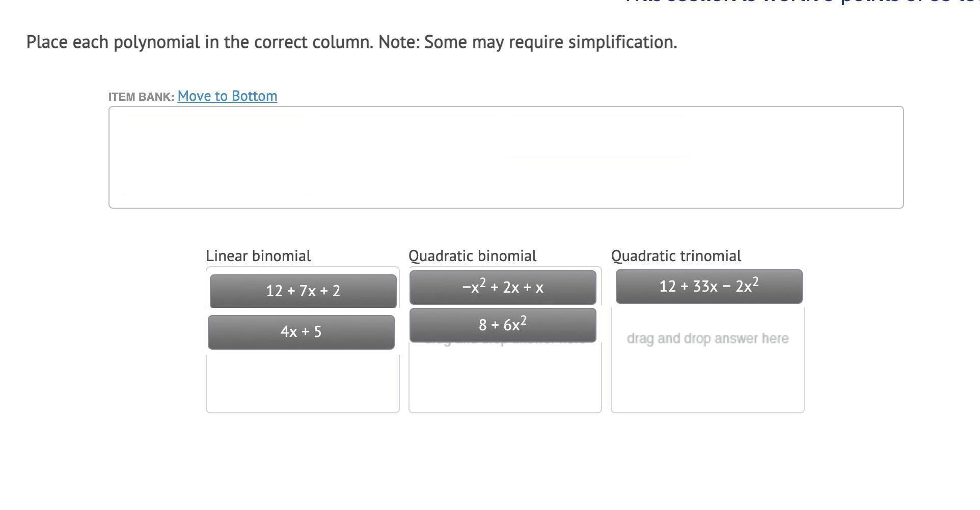The image size is (980, 510).
Task: Click inside the empty item bank box
Action: pyautogui.click(x=506, y=157)
